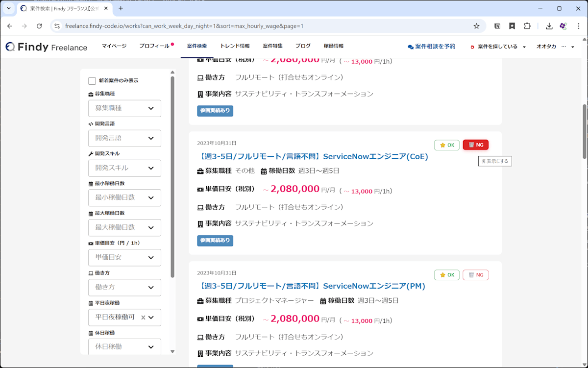Click the filter panel scroll-down arrow
Screen dimensions: 588x368
(x=172, y=351)
